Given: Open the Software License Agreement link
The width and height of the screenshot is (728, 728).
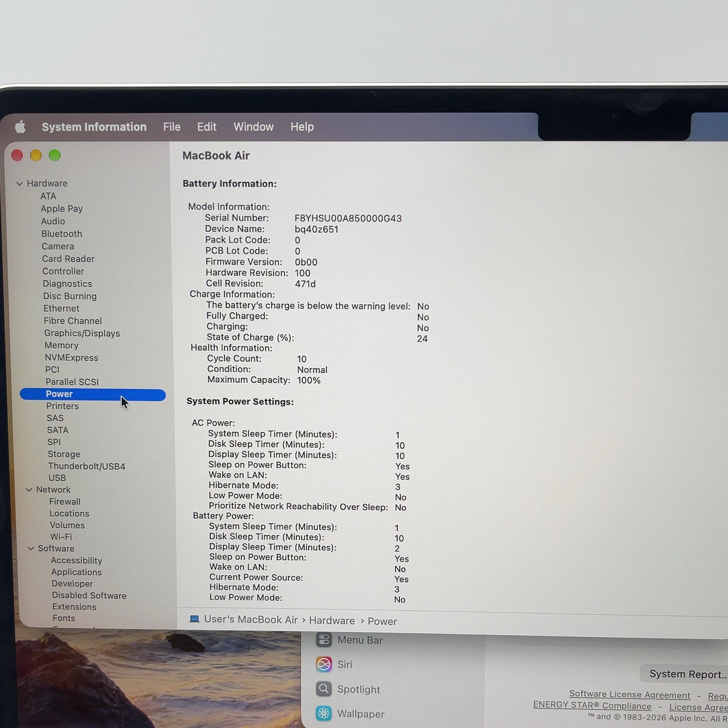Looking at the screenshot, I should tap(630, 695).
